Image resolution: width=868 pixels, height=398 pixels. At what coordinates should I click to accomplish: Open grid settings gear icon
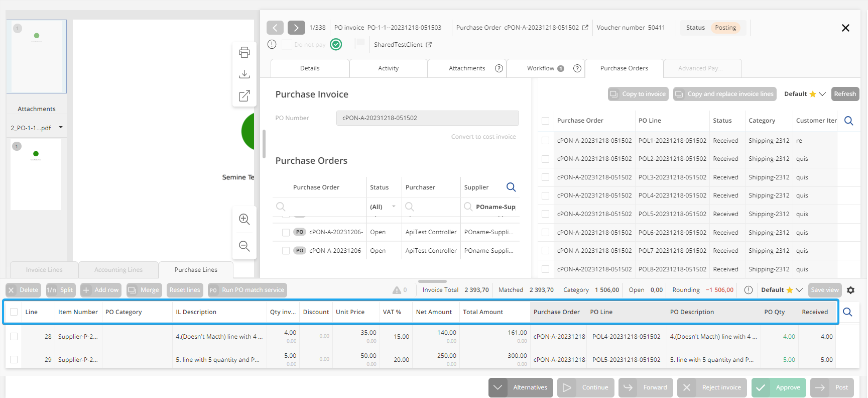[x=850, y=290]
